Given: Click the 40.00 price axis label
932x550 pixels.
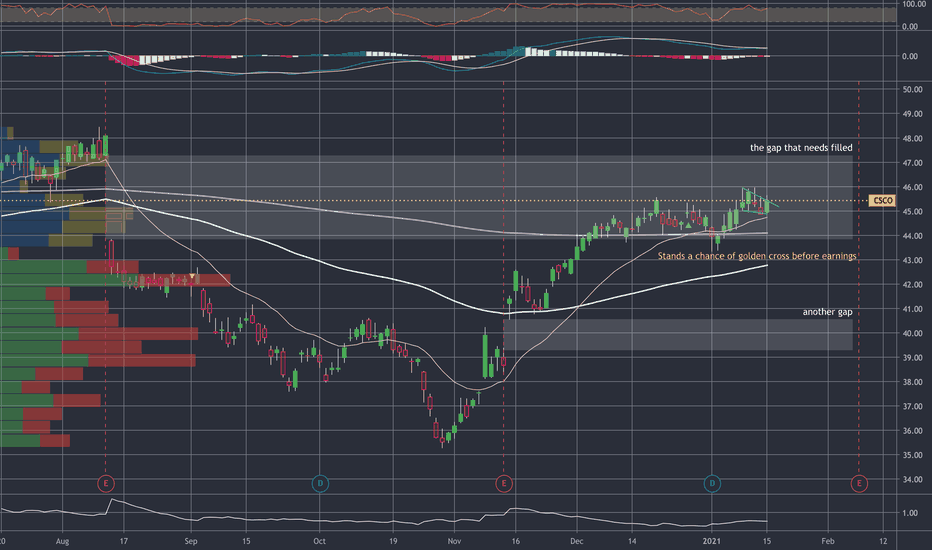Looking at the screenshot, I should point(912,333).
